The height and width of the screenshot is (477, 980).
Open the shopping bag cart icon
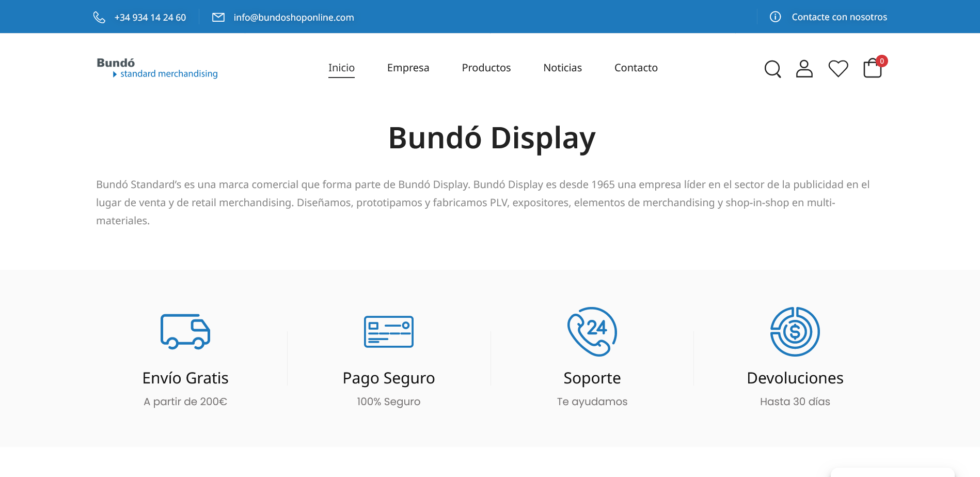pos(873,68)
